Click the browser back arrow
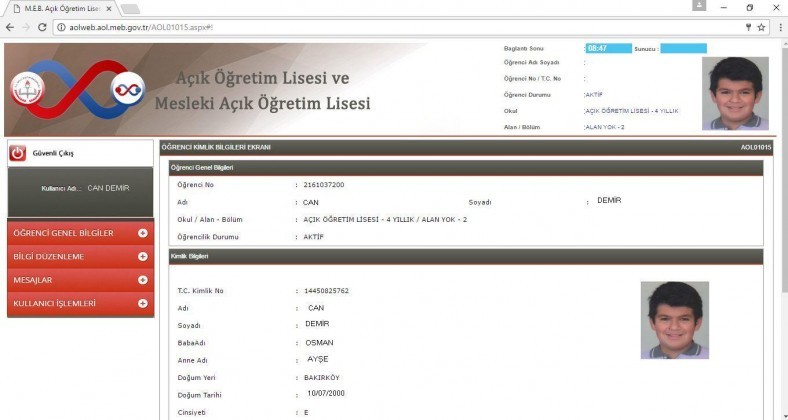This screenshot has width=788, height=420. 11,26
